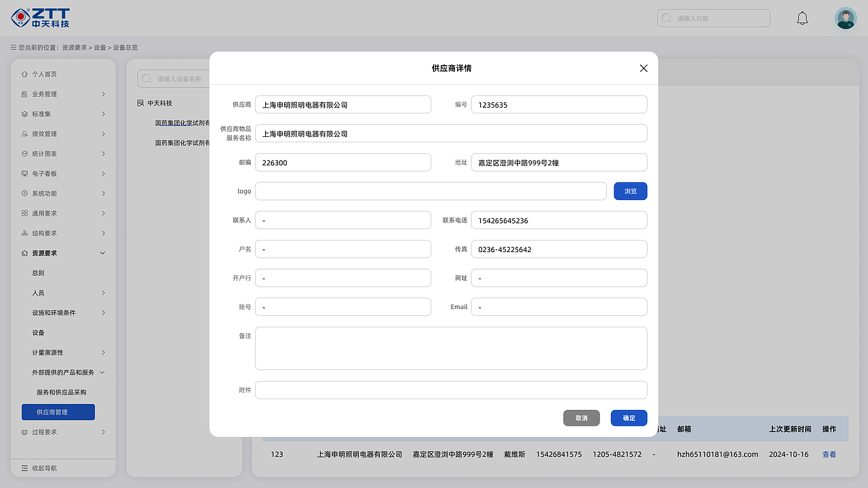Screen dimensions: 868x488
Task: Click the 电子看板 dashboard icon
Action: [26, 173]
